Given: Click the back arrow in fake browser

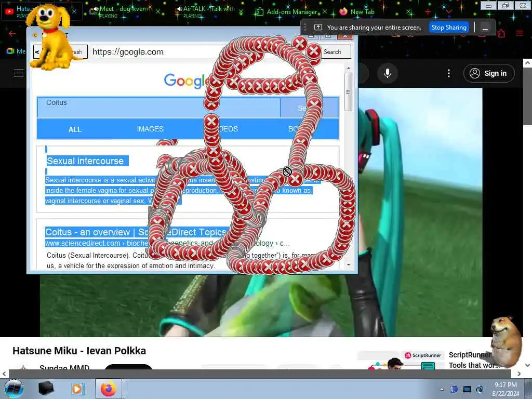Looking at the screenshot, I should click(37, 52).
